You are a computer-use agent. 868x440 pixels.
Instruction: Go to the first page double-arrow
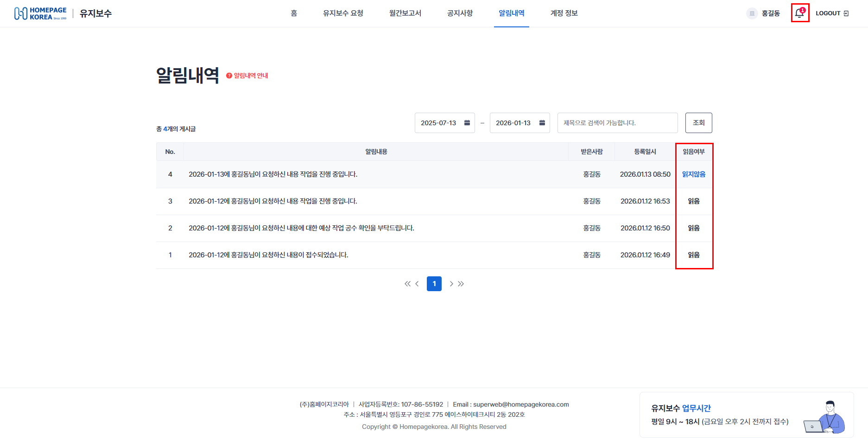[407, 284]
